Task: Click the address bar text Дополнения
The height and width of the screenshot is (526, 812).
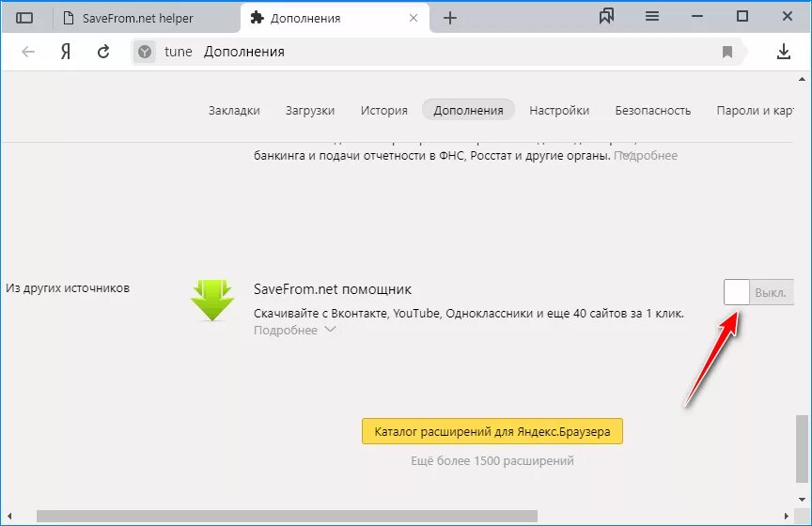Action: point(244,52)
